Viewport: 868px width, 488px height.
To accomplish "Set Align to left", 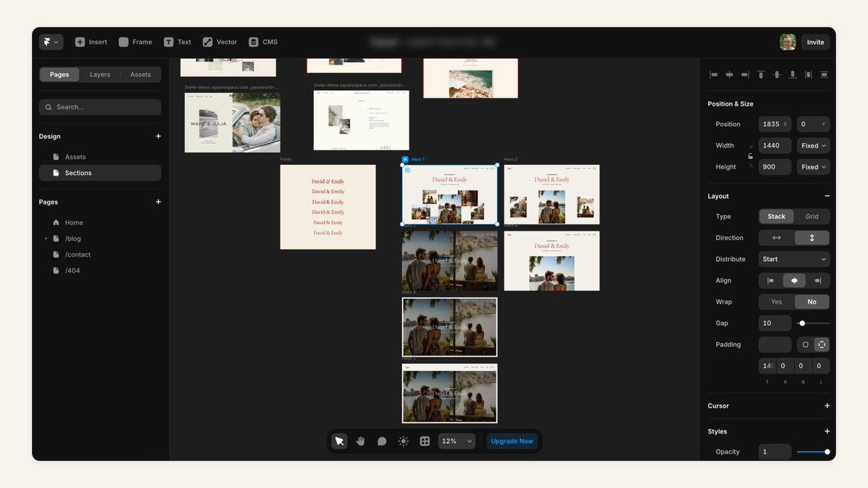I will tap(771, 281).
